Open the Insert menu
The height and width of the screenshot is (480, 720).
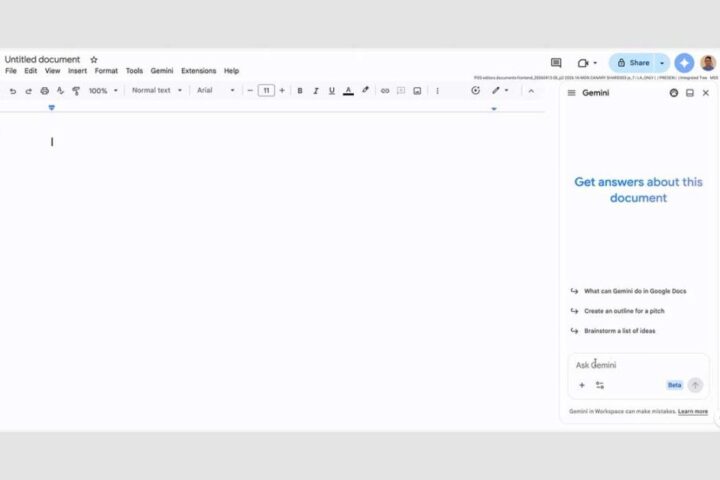(77, 71)
